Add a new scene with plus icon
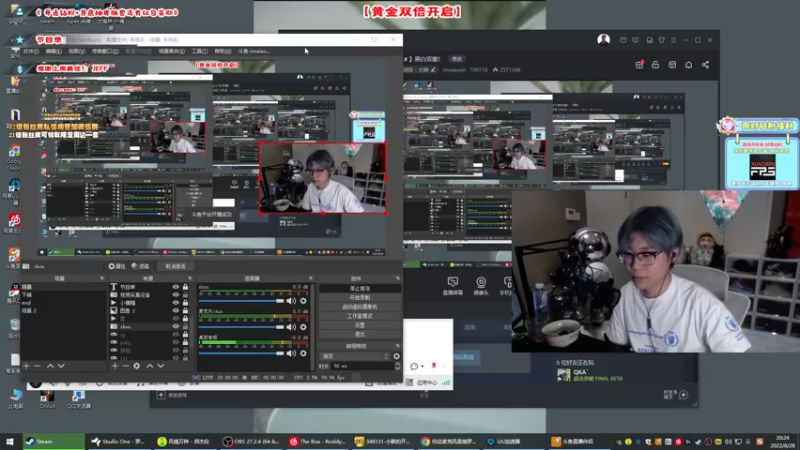Viewport: 800px width, 450px height. [26, 366]
